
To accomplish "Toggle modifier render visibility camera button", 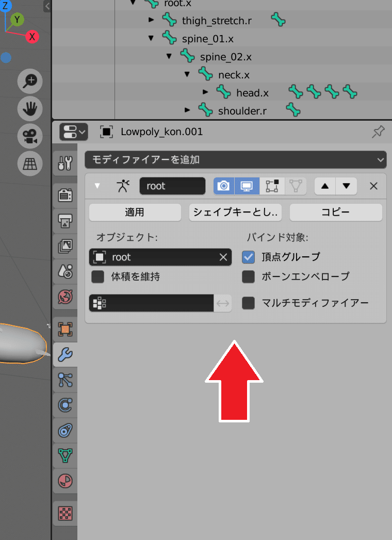I will pyautogui.click(x=224, y=186).
